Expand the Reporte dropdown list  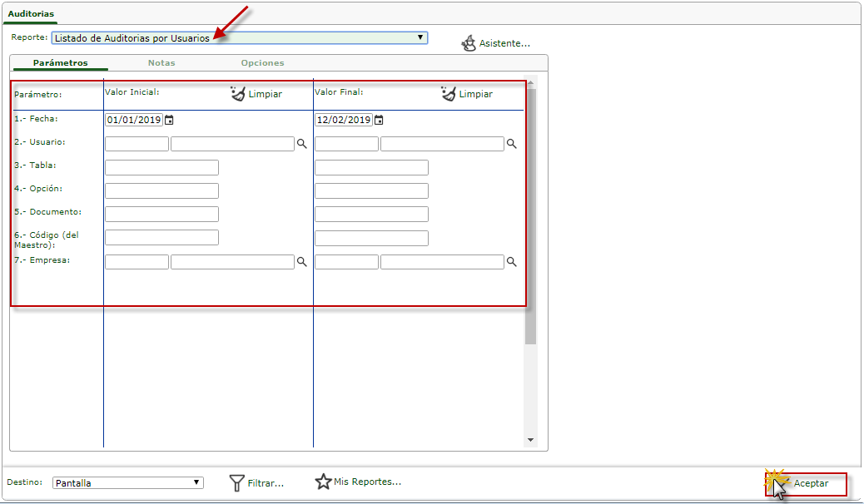(240, 38)
